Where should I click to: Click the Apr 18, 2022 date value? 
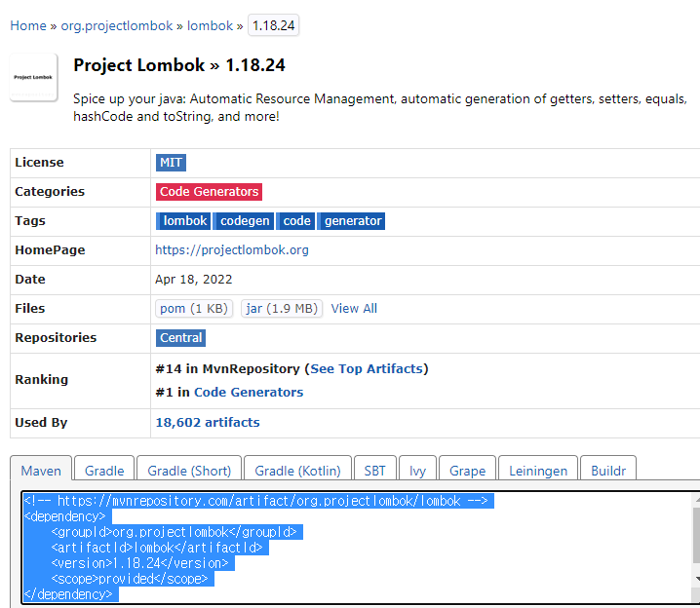click(x=194, y=280)
